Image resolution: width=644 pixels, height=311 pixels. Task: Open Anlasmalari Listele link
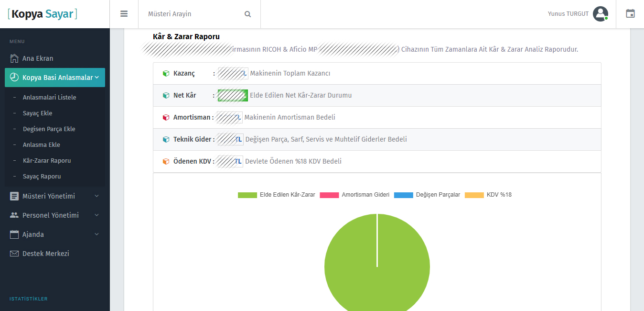49,98
